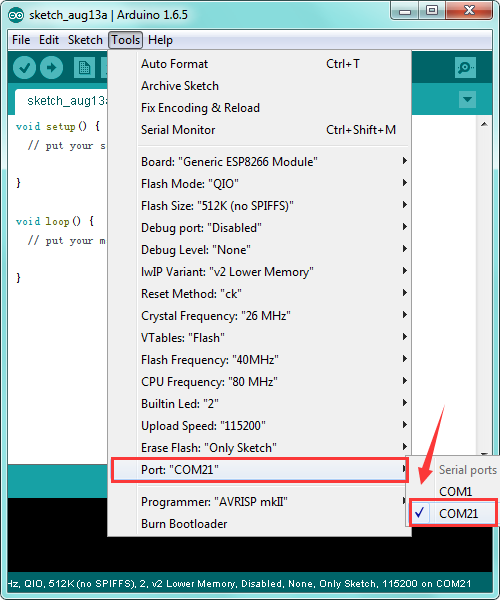500x600 pixels.
Task: Open Serial Monitor magnifier icon in toolbar
Action: click(465, 68)
